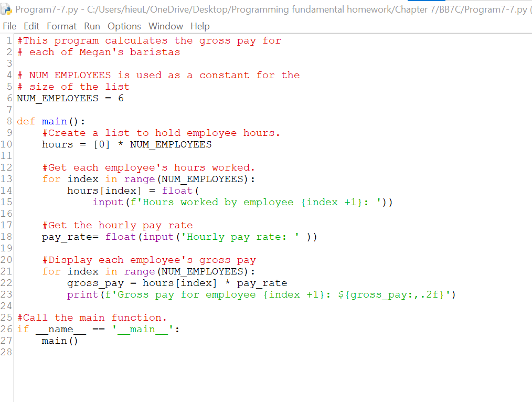The image size is (532, 402).
Task: Open the Options menu
Action: point(124,26)
